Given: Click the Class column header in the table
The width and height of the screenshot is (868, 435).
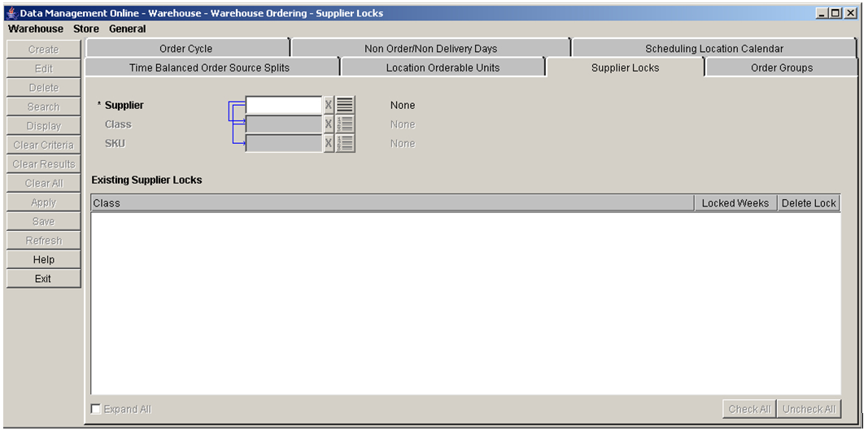Looking at the screenshot, I should (392, 203).
